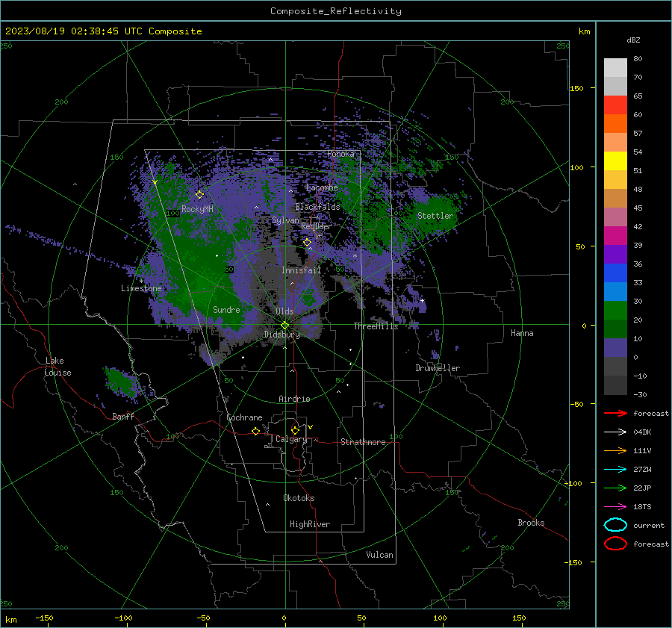Click the white 04DK arrow legend icon

(x=615, y=432)
